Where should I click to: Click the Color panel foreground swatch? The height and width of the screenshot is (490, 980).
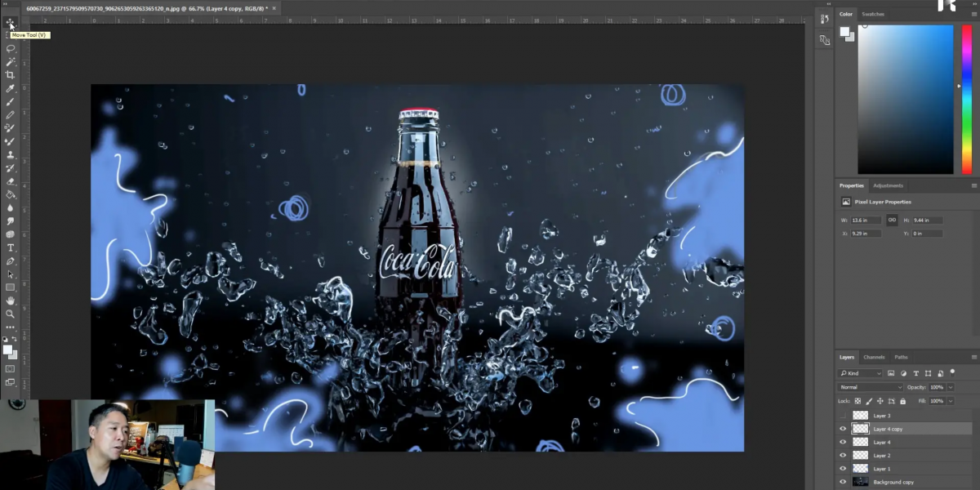click(844, 31)
